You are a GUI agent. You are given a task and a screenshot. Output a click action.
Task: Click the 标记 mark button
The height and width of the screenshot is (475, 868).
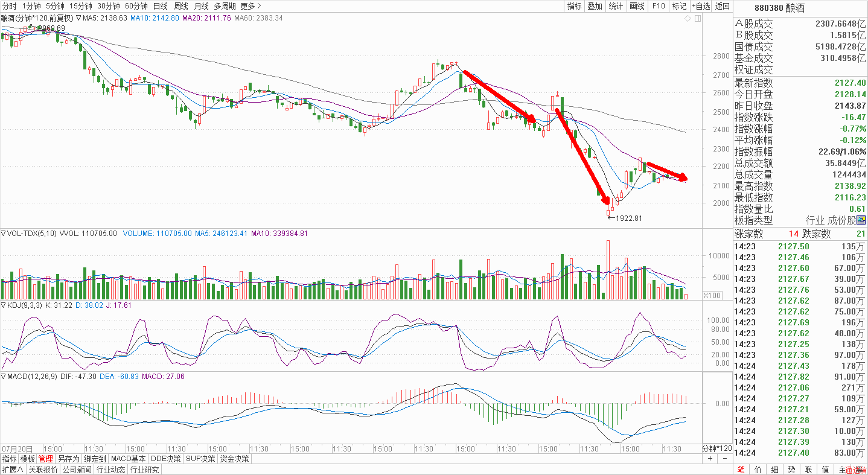(679, 6)
